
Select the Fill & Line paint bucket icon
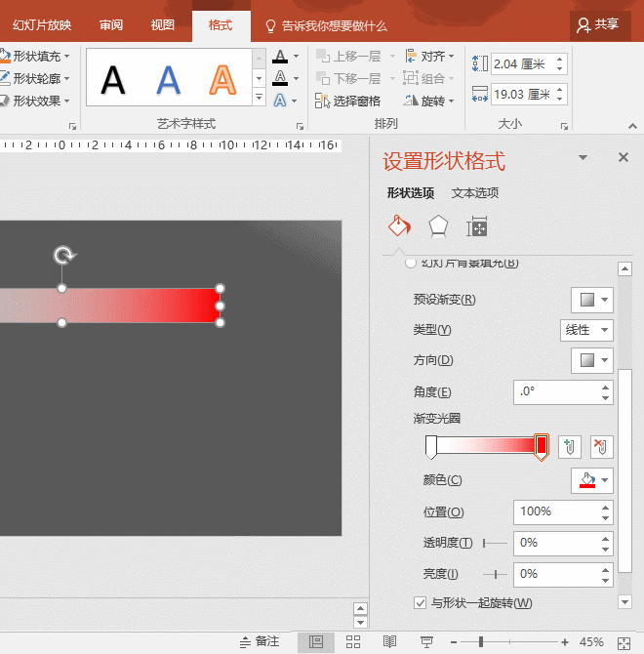click(x=399, y=226)
